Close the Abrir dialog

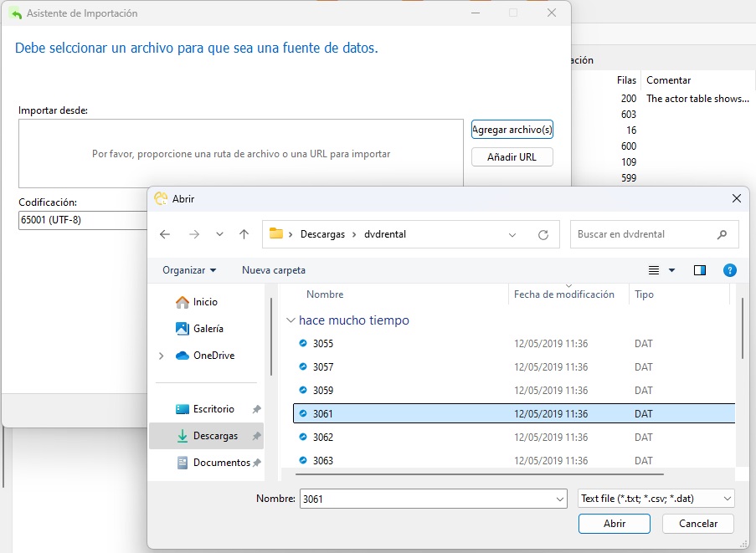(736, 198)
